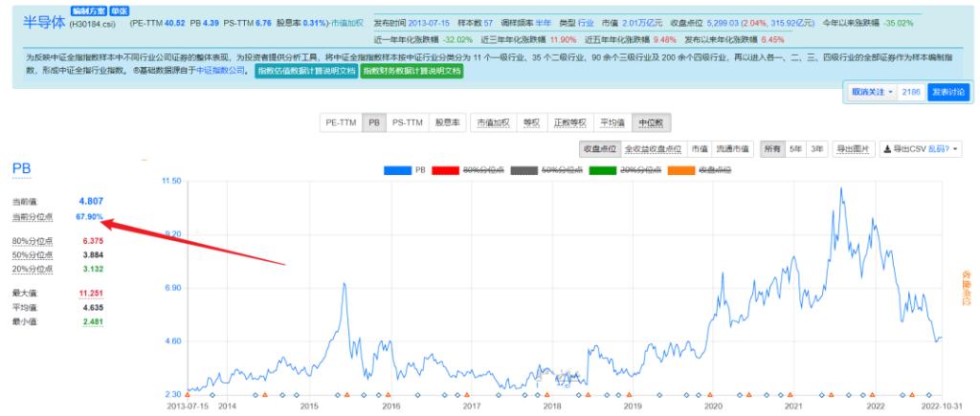Screen dimensions: 980x416
Task: Click the 发表讨论 button
Action: [x=947, y=92]
